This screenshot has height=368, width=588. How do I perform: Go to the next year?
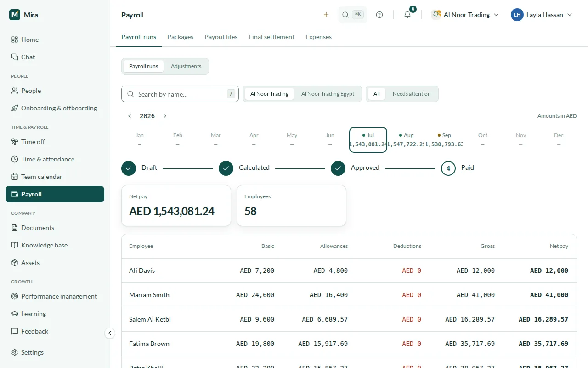165,116
